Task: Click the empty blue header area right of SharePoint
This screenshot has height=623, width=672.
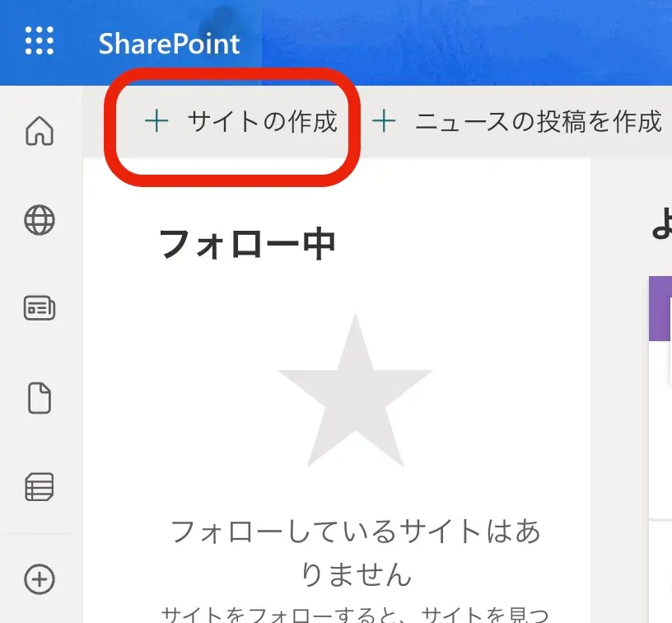Action: coord(461,43)
